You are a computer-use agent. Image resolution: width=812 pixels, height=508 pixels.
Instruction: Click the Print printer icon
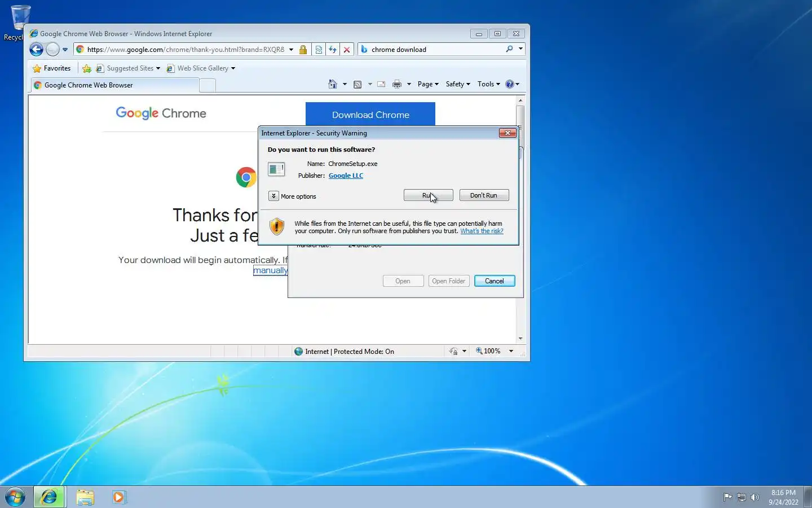(x=397, y=84)
